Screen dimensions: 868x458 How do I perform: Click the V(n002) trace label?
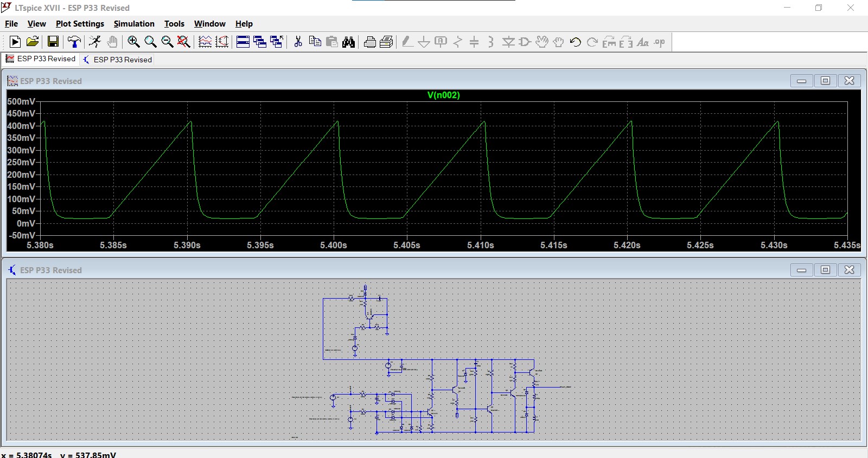click(x=443, y=95)
